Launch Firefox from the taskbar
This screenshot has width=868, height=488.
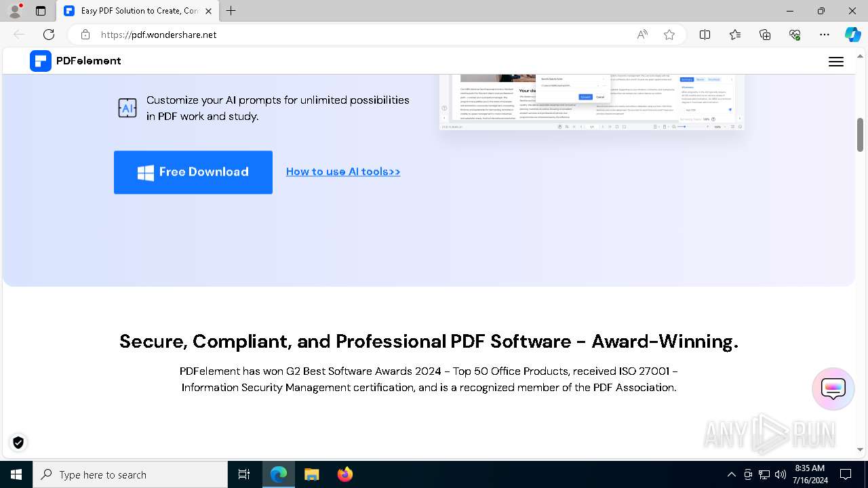coord(345,474)
